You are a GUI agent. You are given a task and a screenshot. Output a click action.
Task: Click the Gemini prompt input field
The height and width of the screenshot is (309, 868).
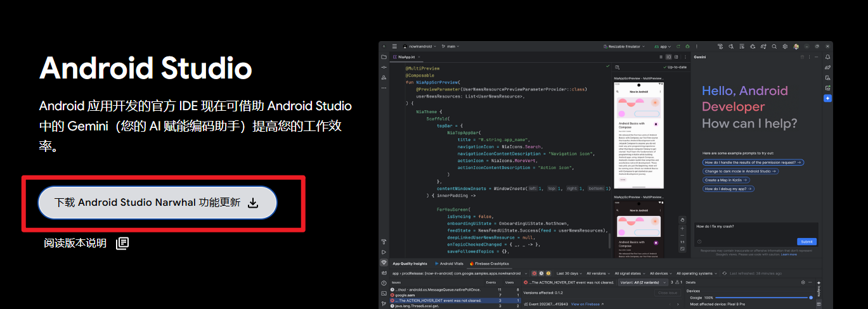(x=755, y=234)
